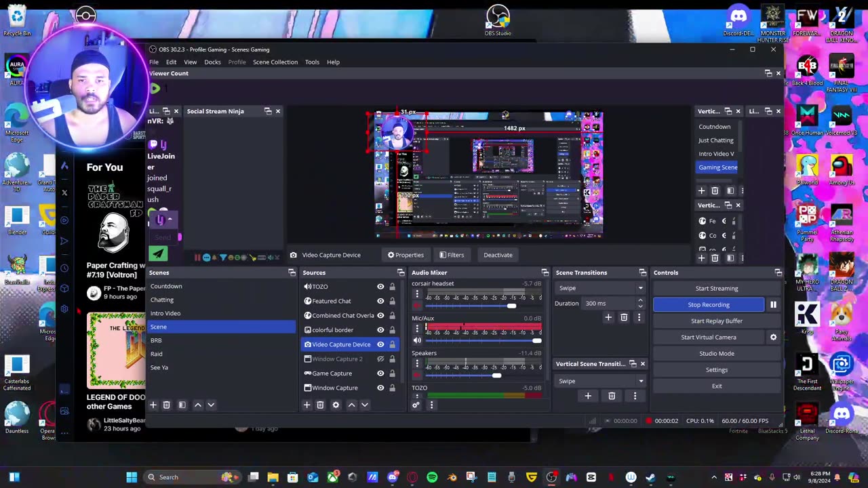Delete selected source using Sources trash icon
The image size is (868, 488).
click(x=320, y=405)
